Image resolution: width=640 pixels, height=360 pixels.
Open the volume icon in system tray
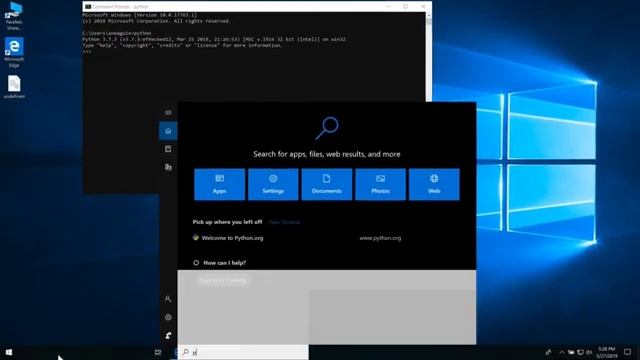(589, 352)
